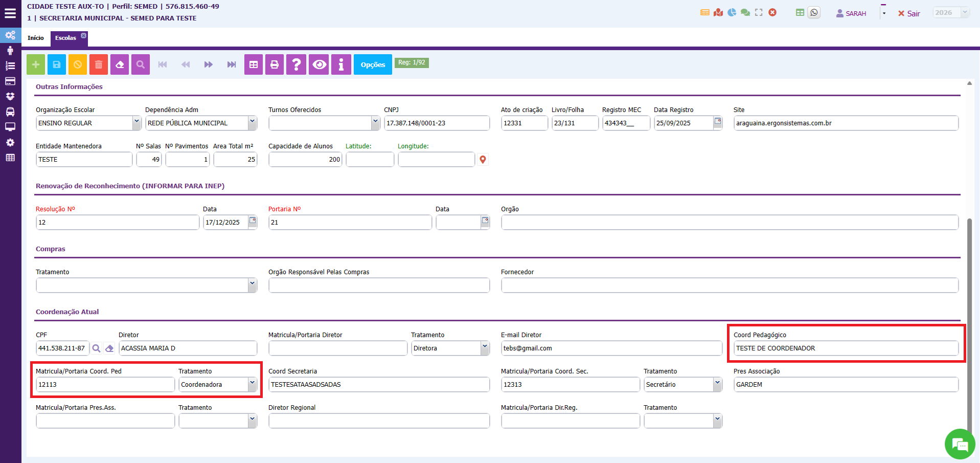
Task: Toggle the hamburger sidebar menu
Action: point(10,13)
